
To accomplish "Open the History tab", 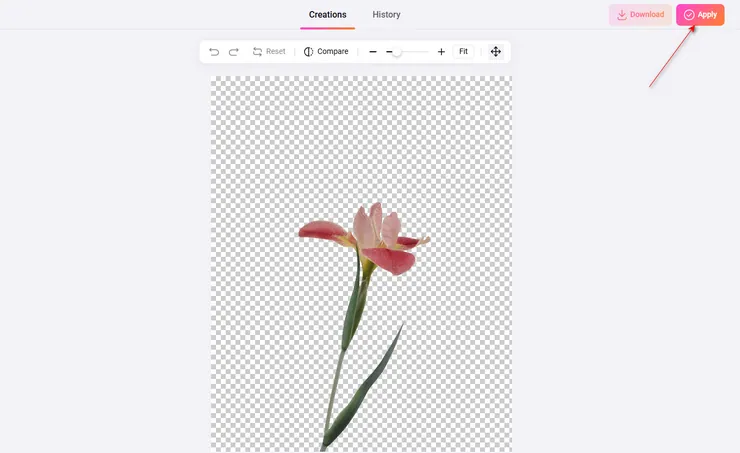I will (x=386, y=15).
